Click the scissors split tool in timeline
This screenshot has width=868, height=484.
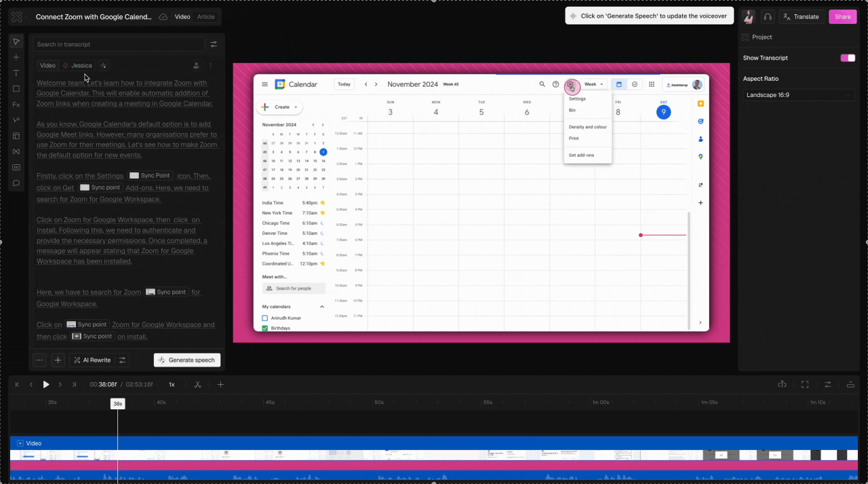(x=197, y=384)
